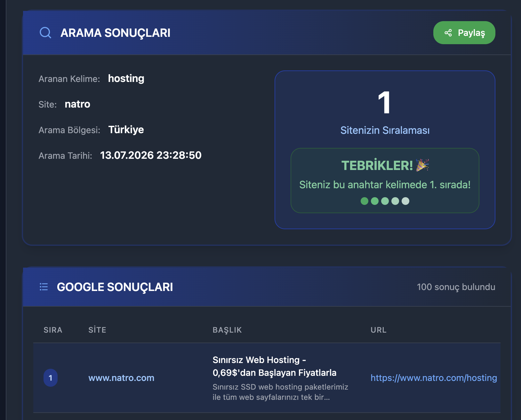This screenshot has height=420, width=521.
Task: Click the Arama Tarihi label
Action: click(x=65, y=156)
